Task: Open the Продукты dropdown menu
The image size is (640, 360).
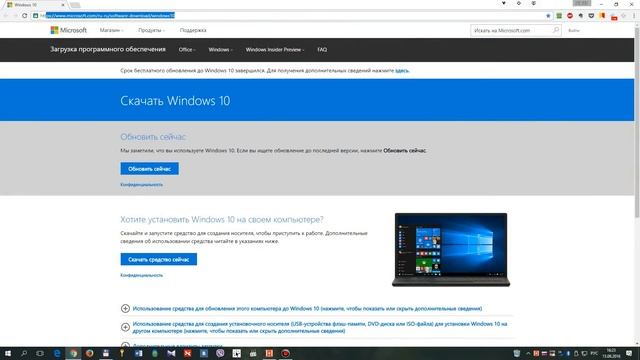Action: [151, 30]
